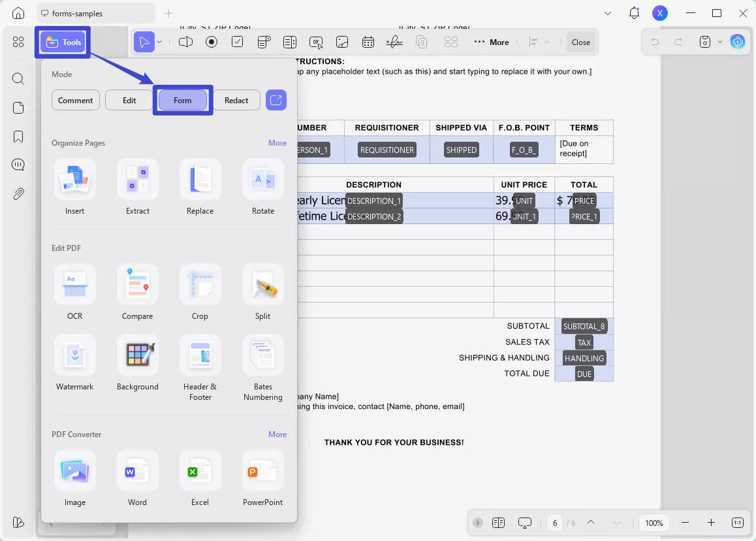This screenshot has height=541, width=756.
Task: Zoom in with the plus button
Action: pos(711,523)
